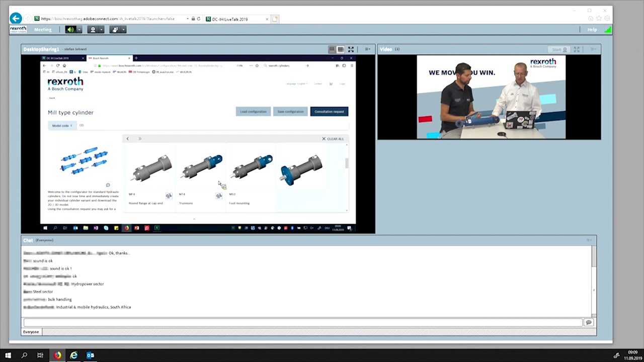Select the scale-to-fit view in DesktopSharing pod

click(x=332, y=49)
